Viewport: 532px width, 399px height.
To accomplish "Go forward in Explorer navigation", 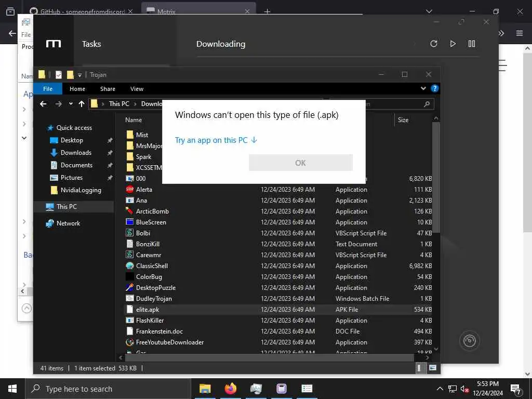I will pos(58,104).
